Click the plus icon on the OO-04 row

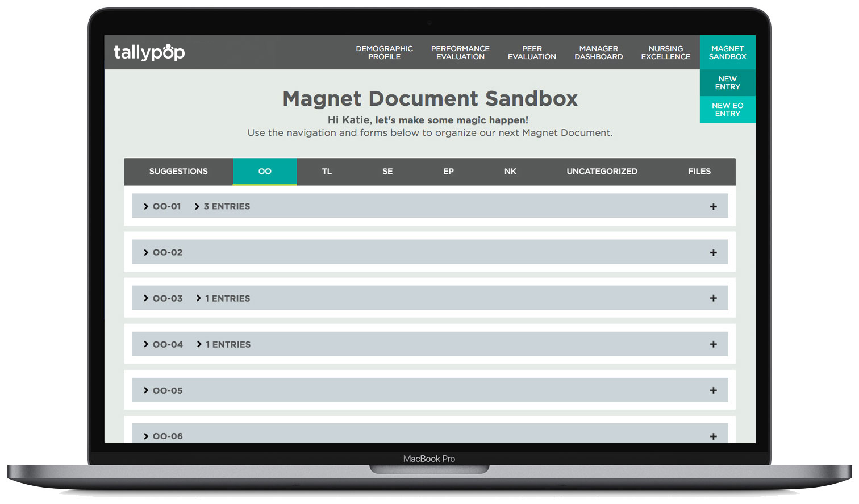click(713, 344)
